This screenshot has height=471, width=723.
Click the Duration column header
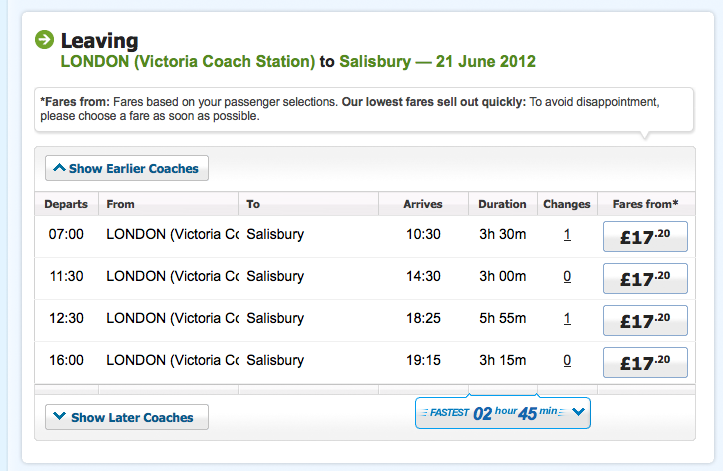click(x=502, y=204)
